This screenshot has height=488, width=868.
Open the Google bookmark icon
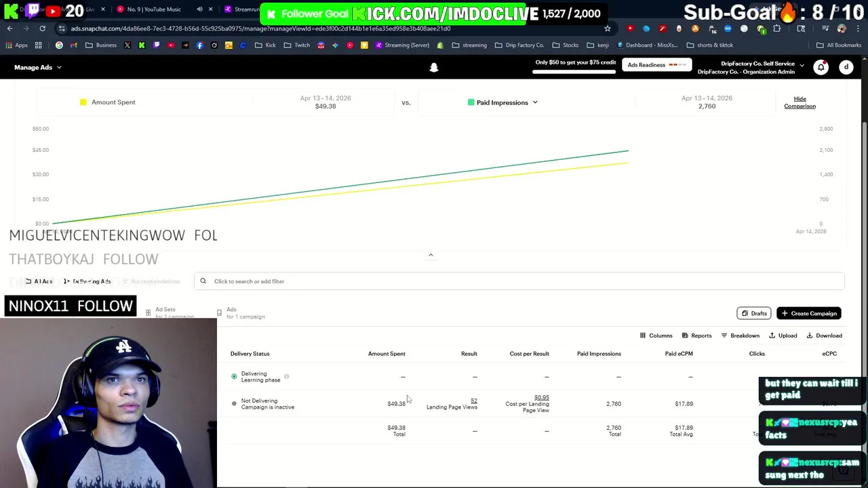(59, 45)
